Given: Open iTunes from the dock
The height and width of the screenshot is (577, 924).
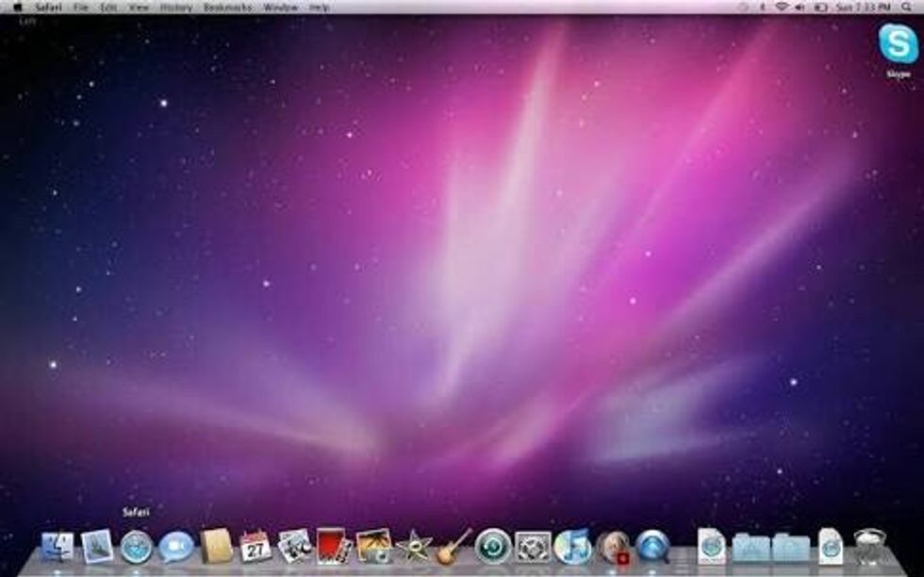Looking at the screenshot, I should pyautogui.click(x=572, y=546).
